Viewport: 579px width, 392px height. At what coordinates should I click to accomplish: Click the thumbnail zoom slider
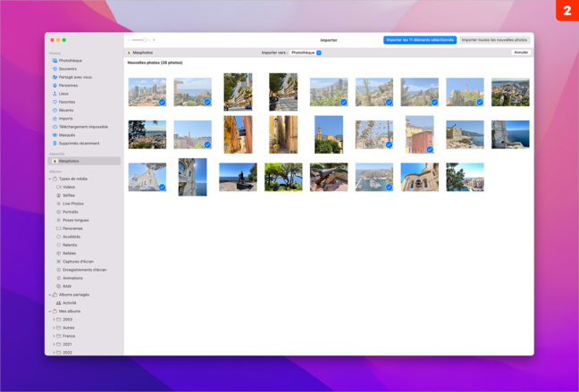point(141,40)
